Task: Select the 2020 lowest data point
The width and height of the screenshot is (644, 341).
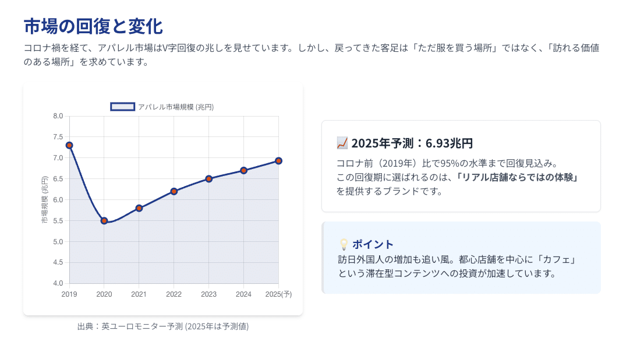Action: (x=104, y=220)
